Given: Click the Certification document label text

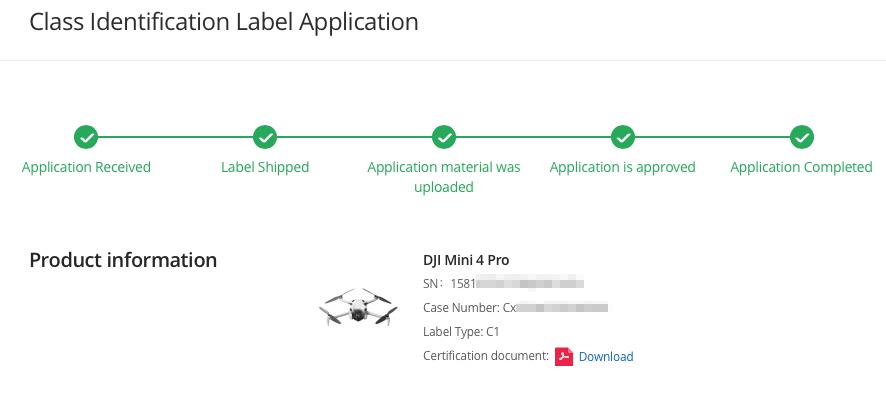Looking at the screenshot, I should pyautogui.click(x=486, y=356).
